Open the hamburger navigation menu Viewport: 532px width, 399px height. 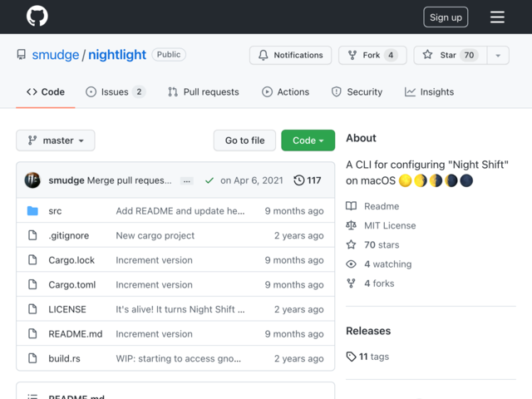497,17
